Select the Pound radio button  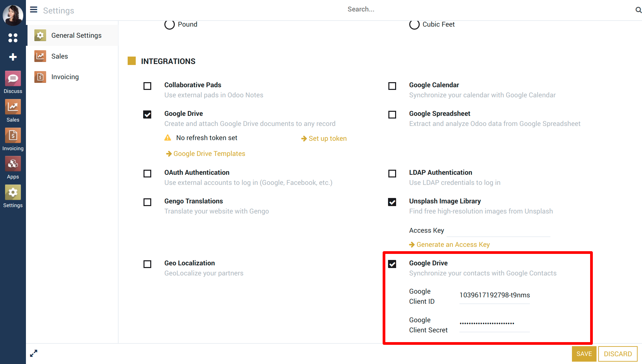pyautogui.click(x=169, y=25)
